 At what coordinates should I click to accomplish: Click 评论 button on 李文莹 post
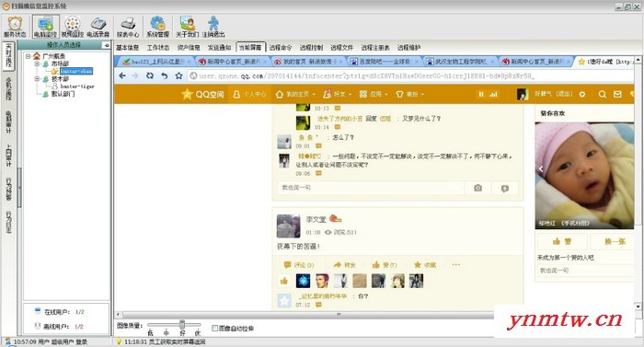click(x=299, y=265)
